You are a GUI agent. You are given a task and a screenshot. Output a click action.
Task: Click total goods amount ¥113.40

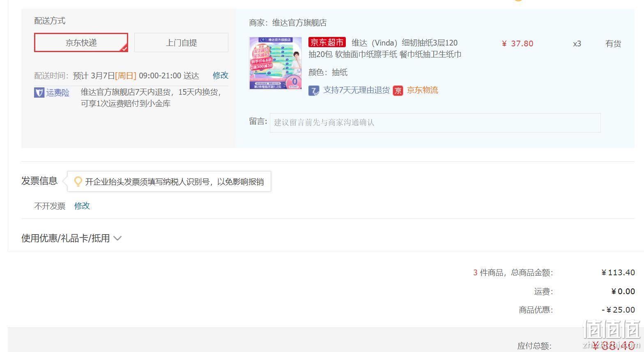tap(618, 272)
